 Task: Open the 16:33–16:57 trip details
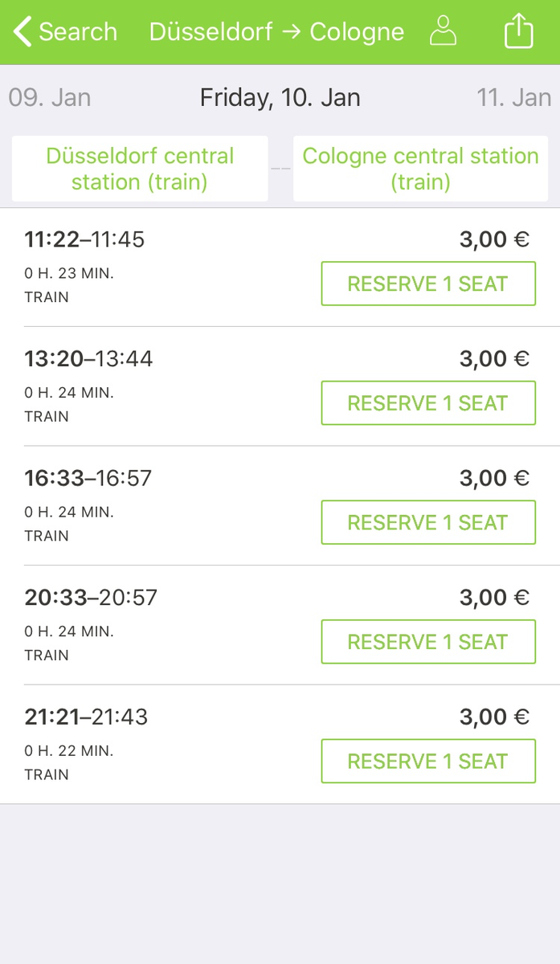[x=280, y=506]
